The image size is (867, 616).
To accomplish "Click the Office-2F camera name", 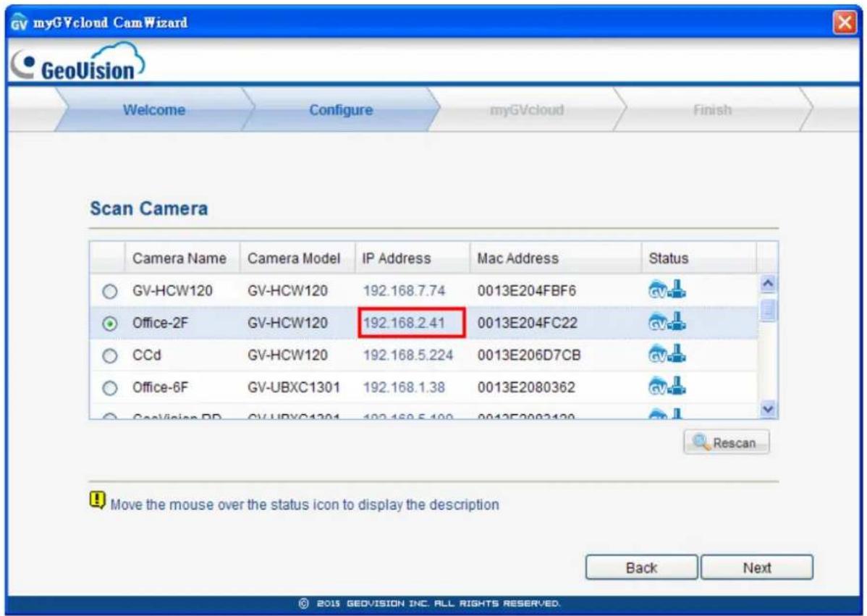I will click(x=160, y=323).
